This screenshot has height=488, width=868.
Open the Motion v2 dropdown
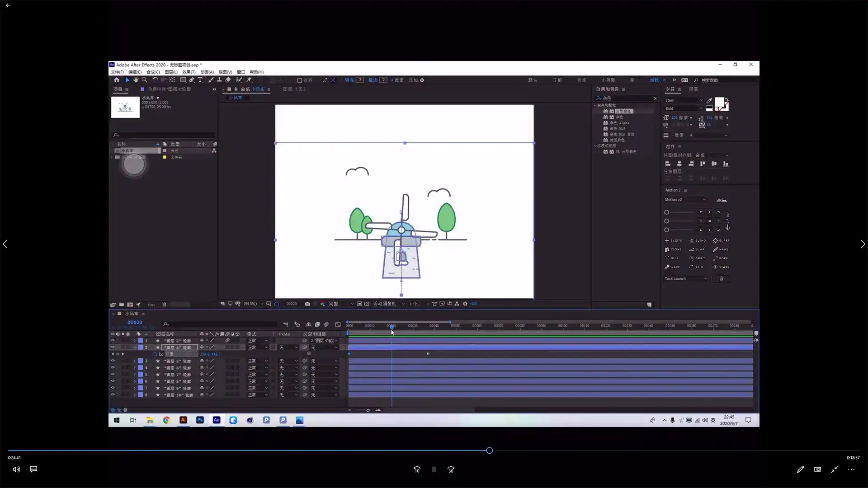coord(685,200)
